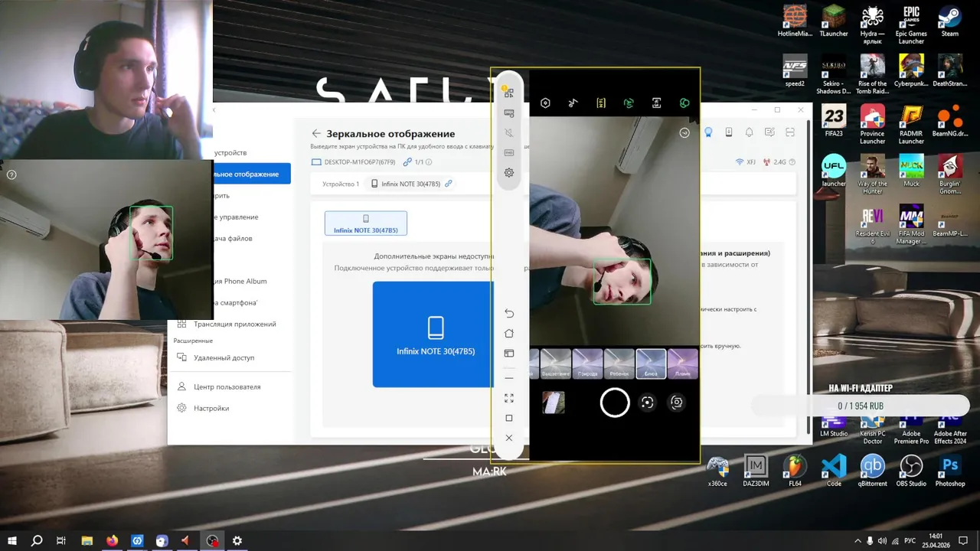Open the Windows notification center
The image size is (980, 551).
pyautogui.click(x=963, y=541)
